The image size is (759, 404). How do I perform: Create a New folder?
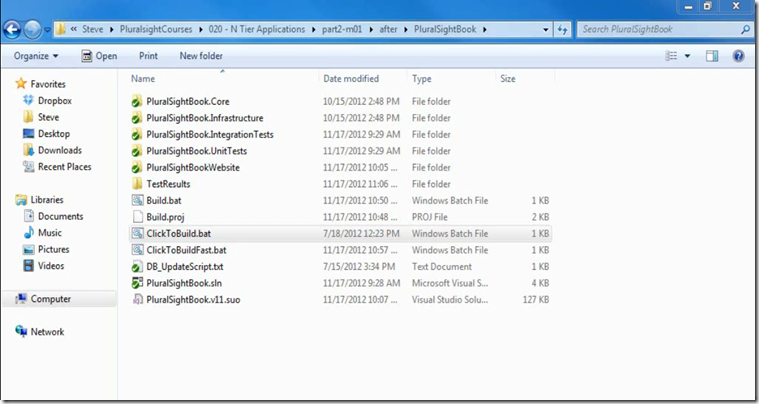[201, 56]
